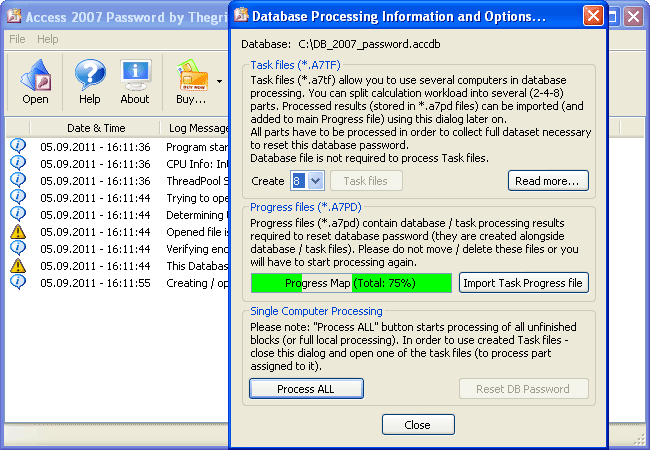
Task: Click the Date & Time column header
Action: [96, 128]
